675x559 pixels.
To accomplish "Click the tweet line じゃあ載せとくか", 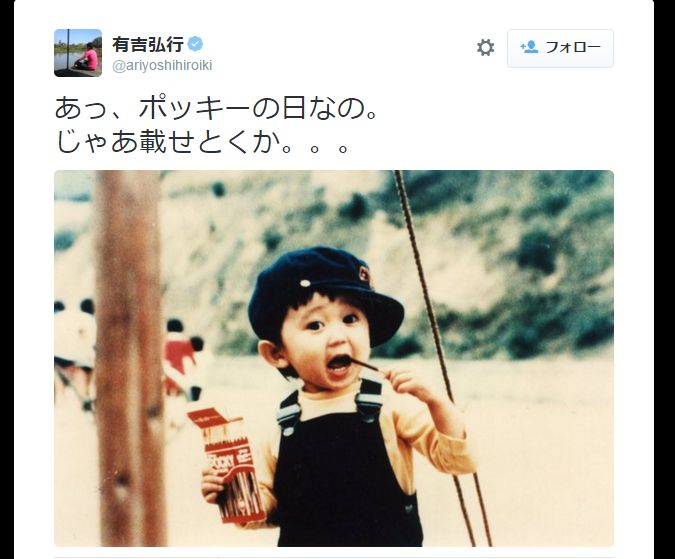I will click(201, 142).
